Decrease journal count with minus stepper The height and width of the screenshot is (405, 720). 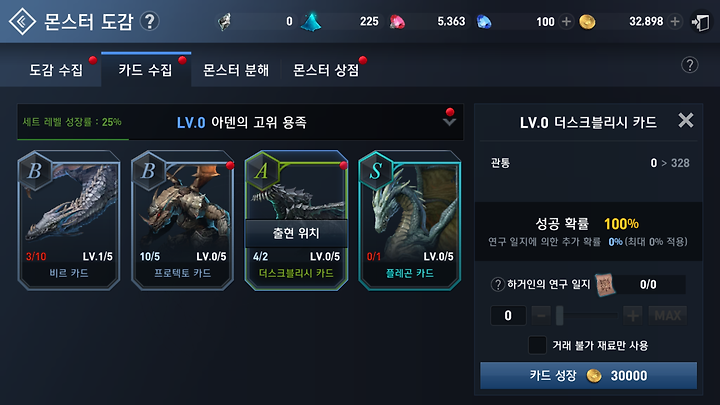(541, 315)
